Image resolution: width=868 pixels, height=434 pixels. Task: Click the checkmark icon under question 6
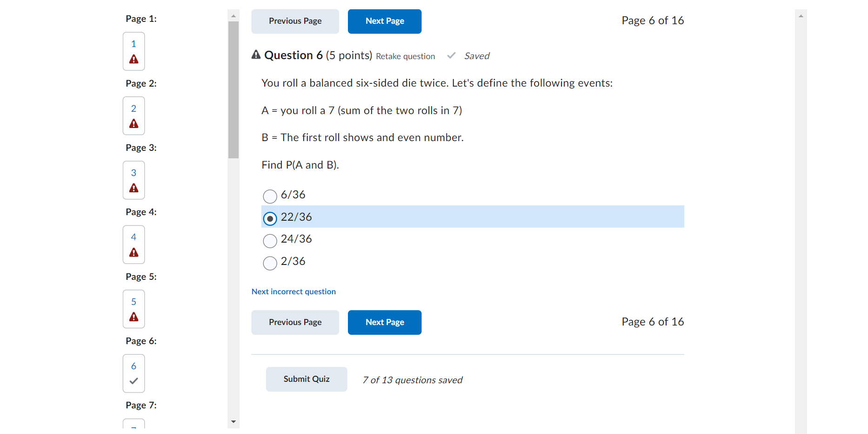coord(134,380)
